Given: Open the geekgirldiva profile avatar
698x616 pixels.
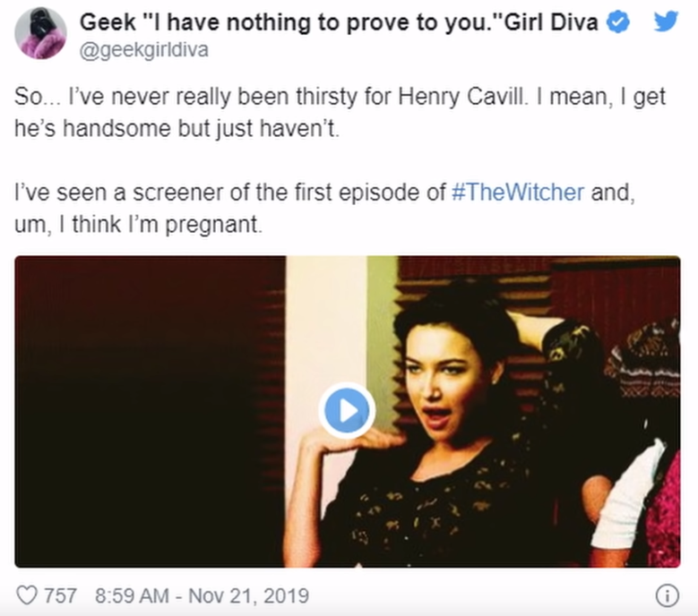Looking at the screenshot, I should coord(40,33).
